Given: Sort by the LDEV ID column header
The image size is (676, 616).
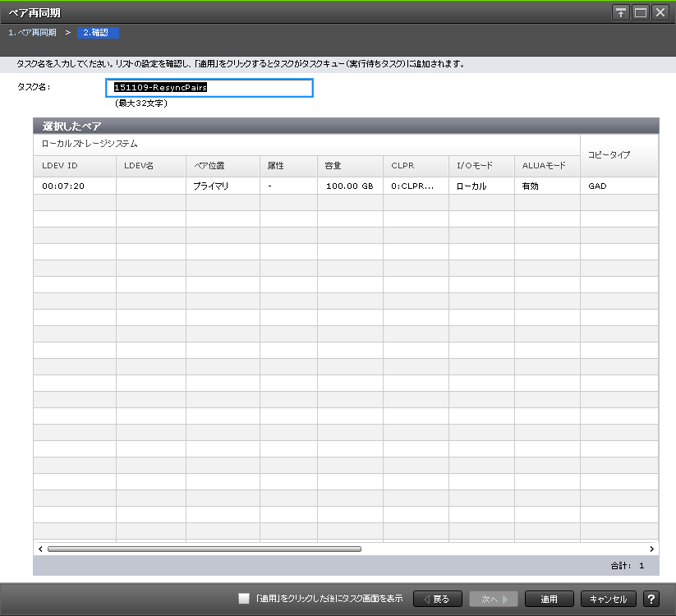Looking at the screenshot, I should click(x=74, y=166).
